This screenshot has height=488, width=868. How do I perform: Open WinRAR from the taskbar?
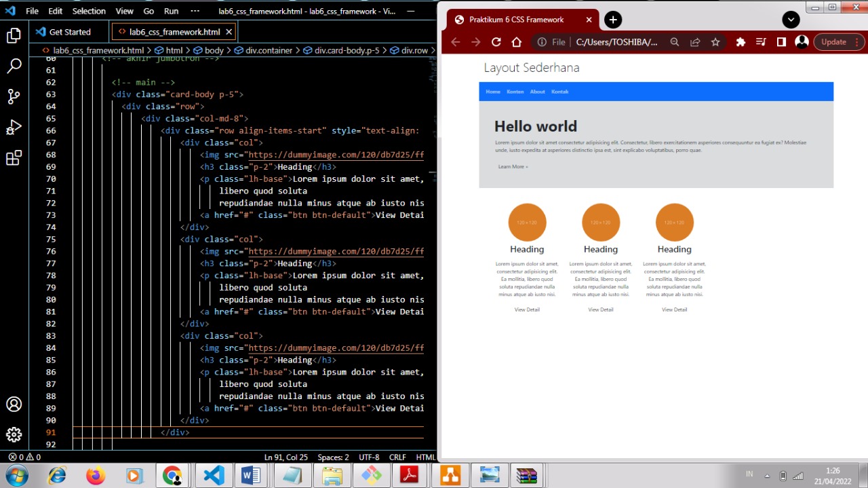(527, 476)
